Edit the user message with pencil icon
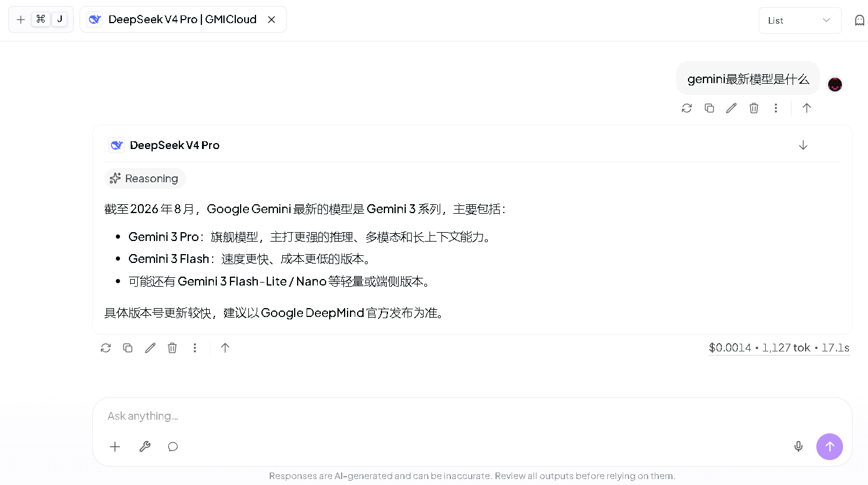The height and width of the screenshot is (485, 868). click(x=731, y=108)
